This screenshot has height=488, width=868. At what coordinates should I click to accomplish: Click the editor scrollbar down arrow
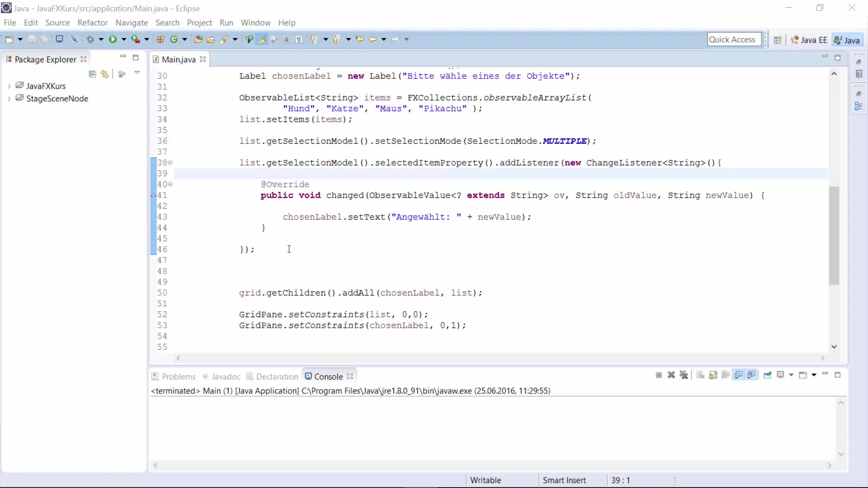click(x=834, y=347)
